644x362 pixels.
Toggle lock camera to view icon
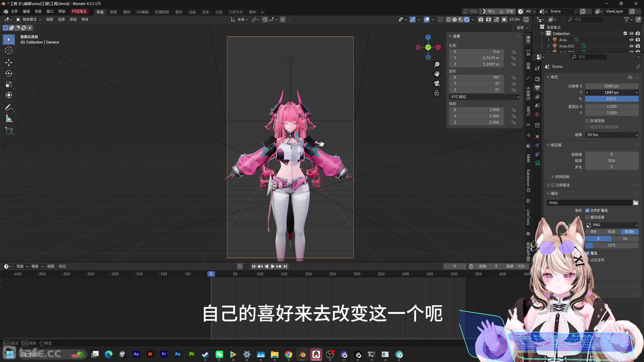pos(437,93)
